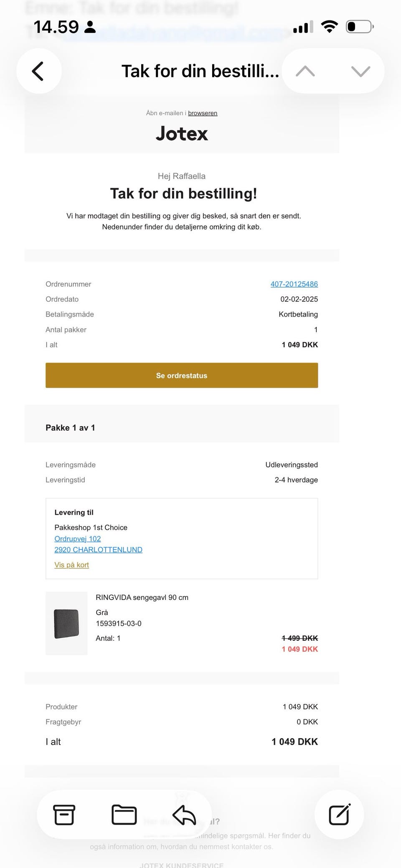The width and height of the screenshot is (401, 868).
Task: Select the email subject 'Tak for din bestilli...'
Action: point(200,71)
